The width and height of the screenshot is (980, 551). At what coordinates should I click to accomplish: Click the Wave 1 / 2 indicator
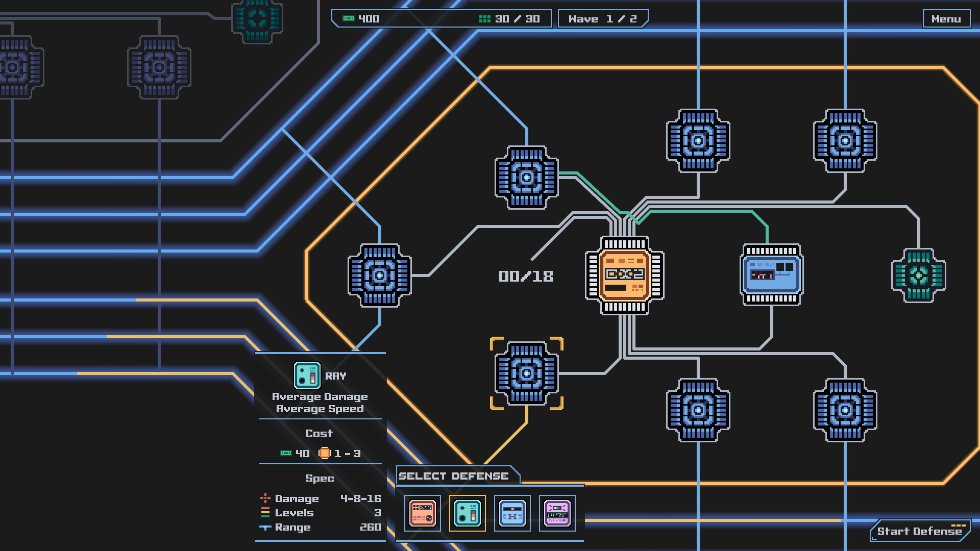[602, 19]
